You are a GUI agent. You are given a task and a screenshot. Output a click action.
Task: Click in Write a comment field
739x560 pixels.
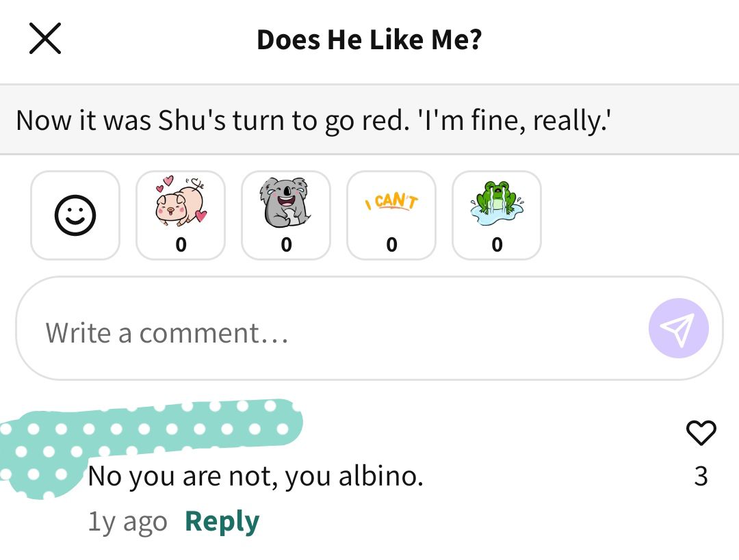point(330,328)
